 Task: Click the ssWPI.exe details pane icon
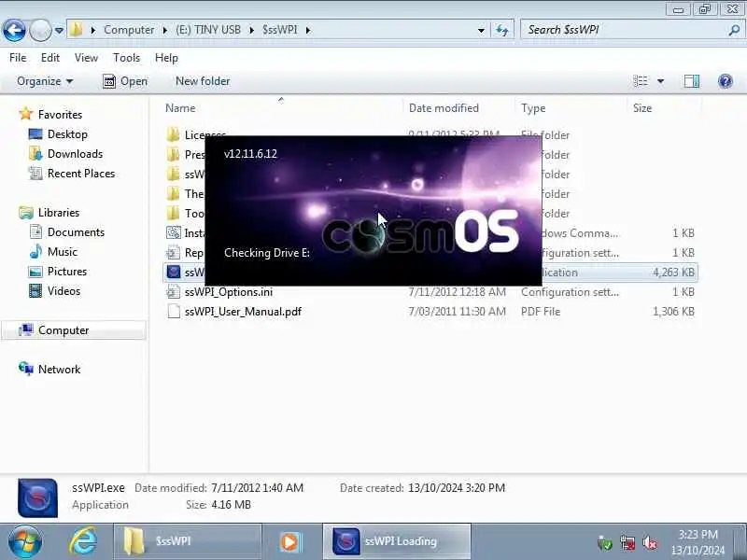37,497
